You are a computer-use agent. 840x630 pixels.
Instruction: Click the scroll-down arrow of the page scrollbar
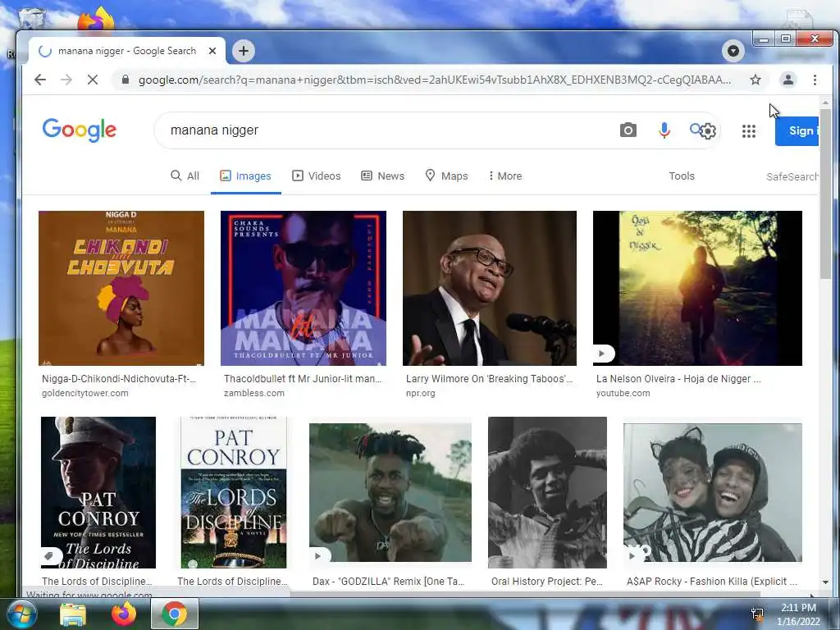pos(825,582)
